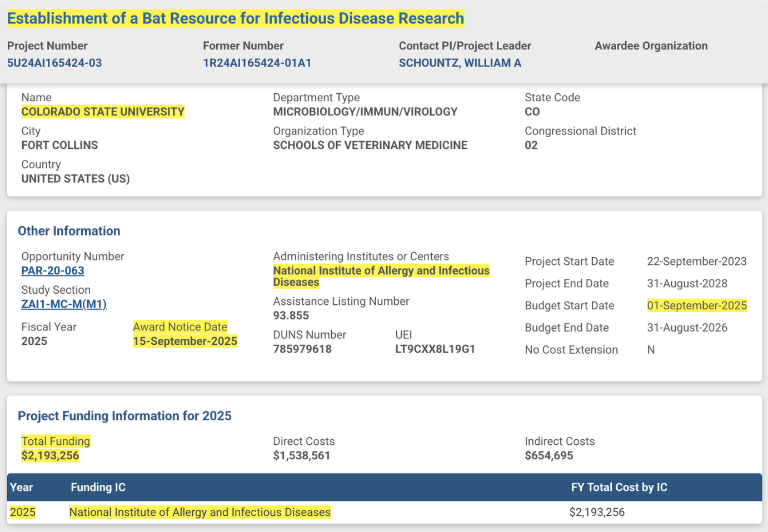Click the Year column header
Image resolution: width=768 pixels, height=532 pixels.
tap(22, 487)
